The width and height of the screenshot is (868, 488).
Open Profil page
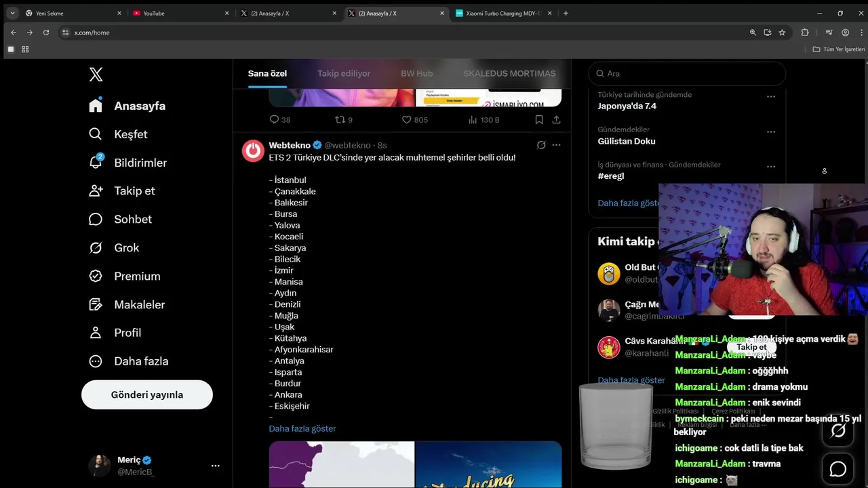click(115, 333)
